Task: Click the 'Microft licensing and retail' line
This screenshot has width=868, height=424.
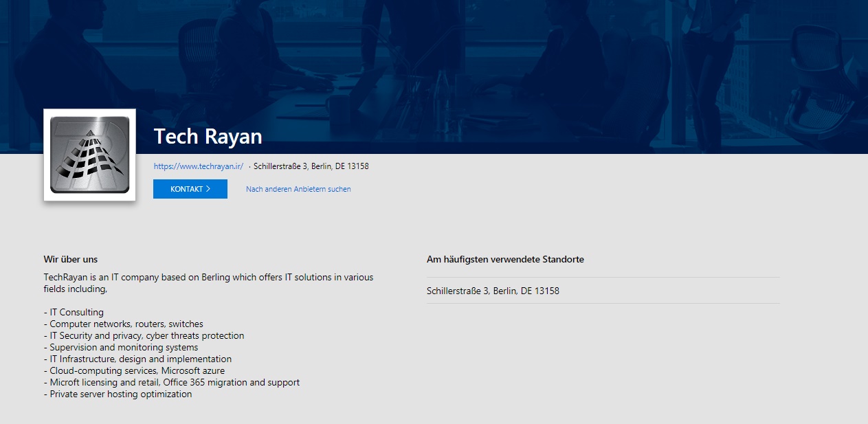Action: tap(172, 383)
